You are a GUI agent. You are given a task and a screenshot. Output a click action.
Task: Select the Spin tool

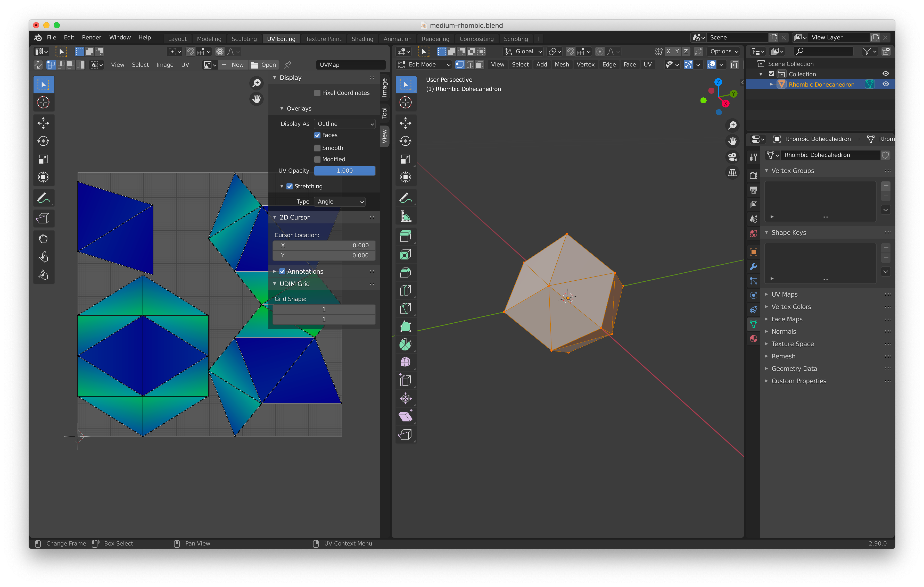point(406,344)
